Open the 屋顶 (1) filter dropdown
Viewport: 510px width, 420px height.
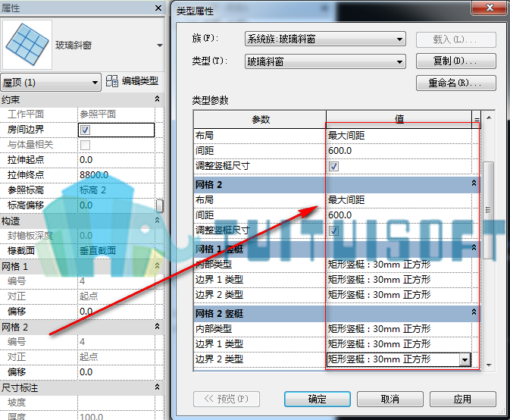pos(51,83)
